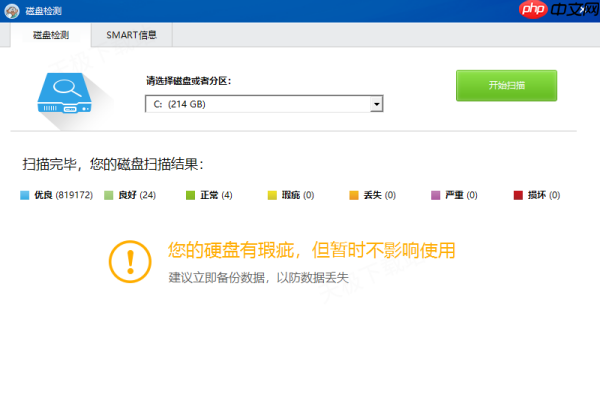Click the blue 优良 color swatch
Image resolution: width=600 pixels, height=398 pixels.
coord(24,195)
